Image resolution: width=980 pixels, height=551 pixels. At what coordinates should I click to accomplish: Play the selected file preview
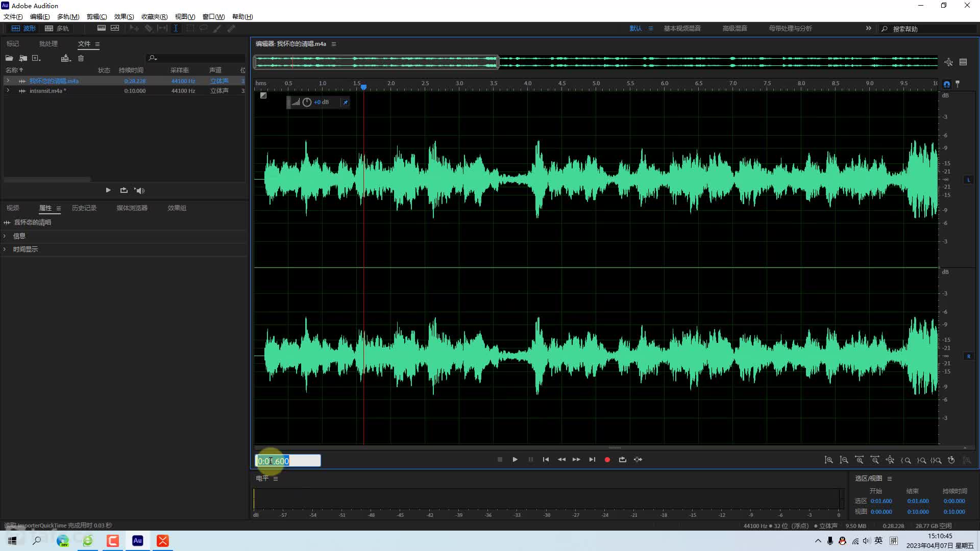(108, 190)
